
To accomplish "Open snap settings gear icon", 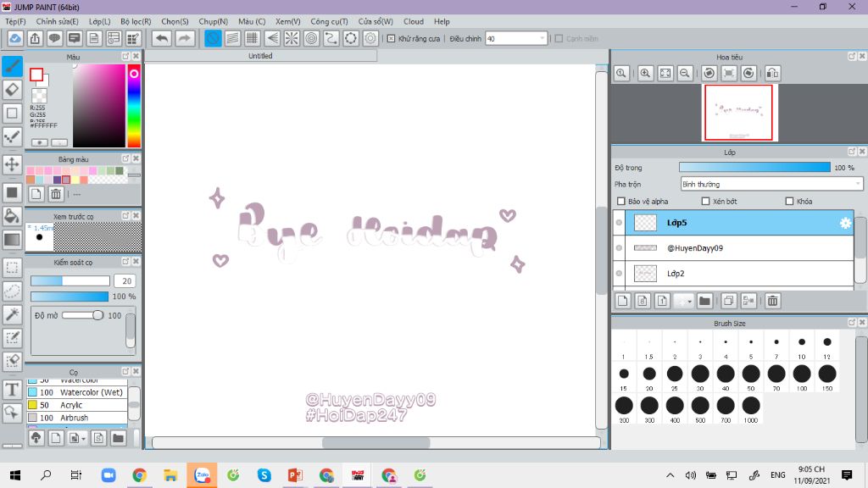I will [370, 38].
